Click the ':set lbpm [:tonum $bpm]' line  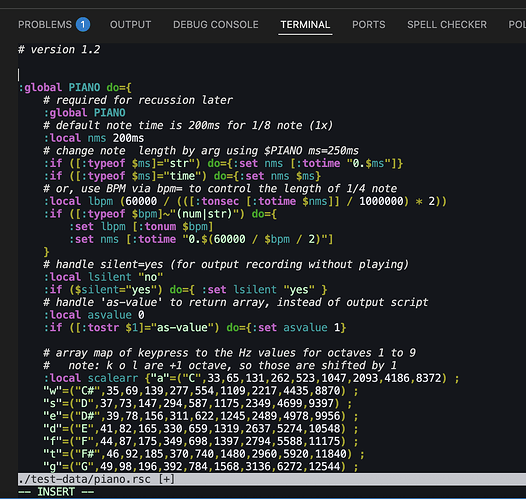141,226
